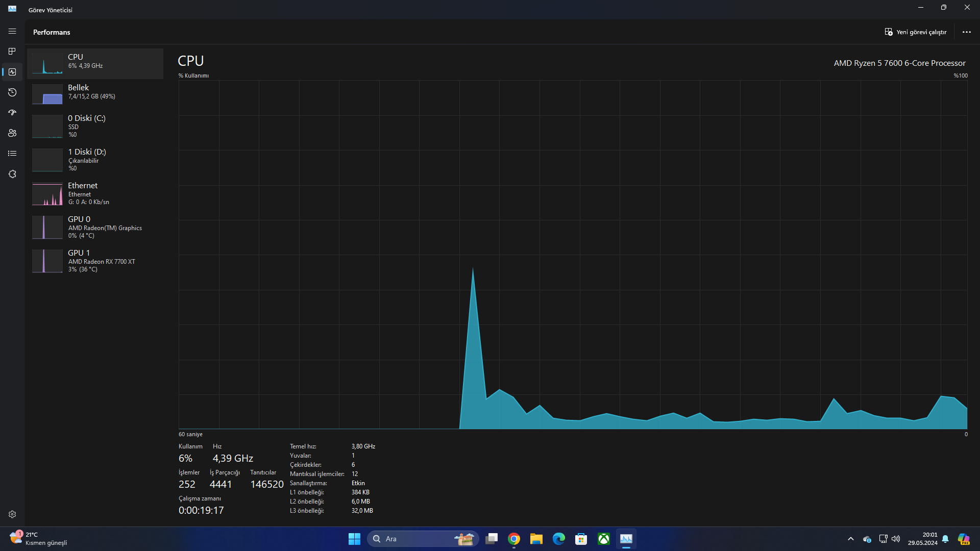
Task: Open the Processes page icon
Action: (12, 52)
